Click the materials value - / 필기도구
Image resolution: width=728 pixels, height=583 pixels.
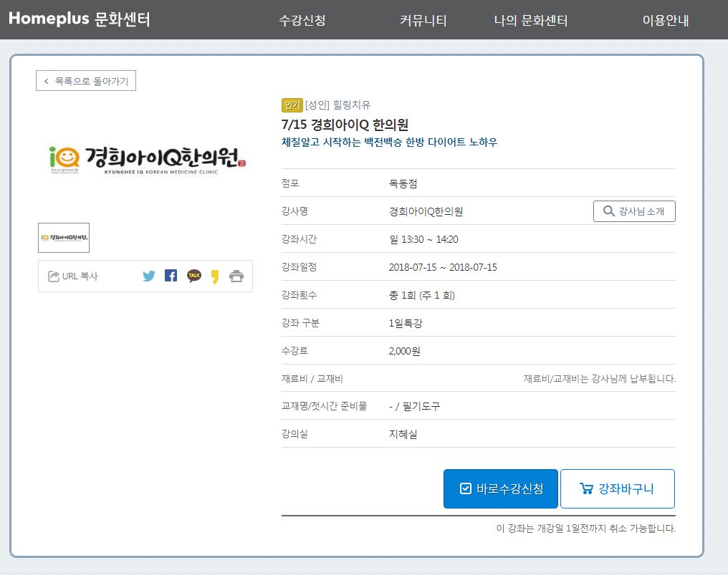pyautogui.click(x=414, y=407)
